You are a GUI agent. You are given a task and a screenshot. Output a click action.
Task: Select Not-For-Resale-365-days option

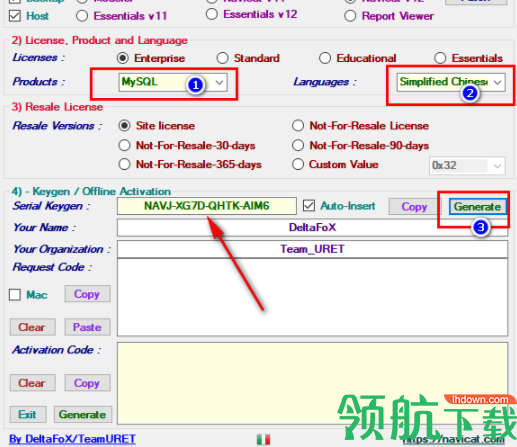(124, 165)
